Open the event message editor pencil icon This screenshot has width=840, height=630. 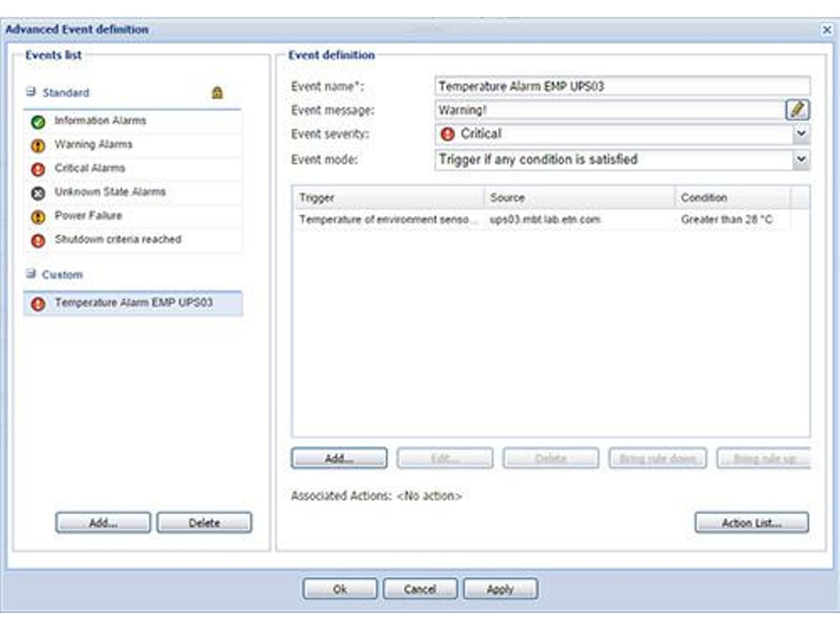[x=797, y=110]
